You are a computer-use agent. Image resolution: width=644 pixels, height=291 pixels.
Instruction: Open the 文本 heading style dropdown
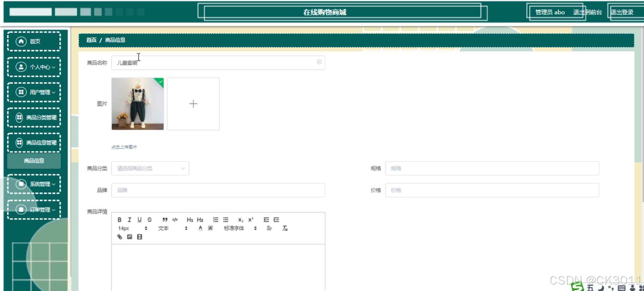coord(172,228)
